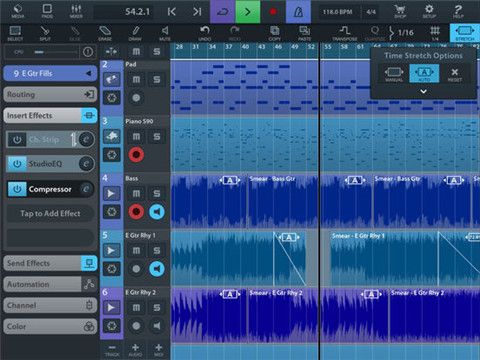Open the Transpose tool
This screenshot has height=360, width=480.
pyautogui.click(x=345, y=33)
